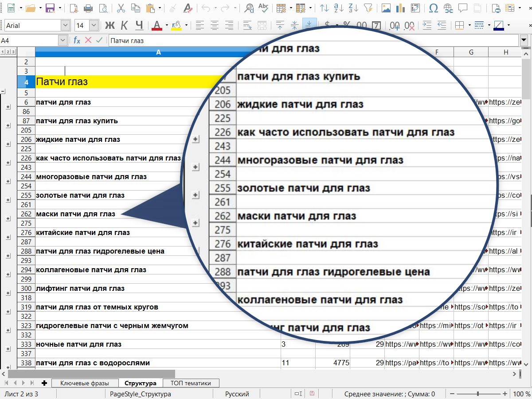This screenshot has height=399, width=532.
Task: Delete a decimal place
Action: click(x=409, y=25)
